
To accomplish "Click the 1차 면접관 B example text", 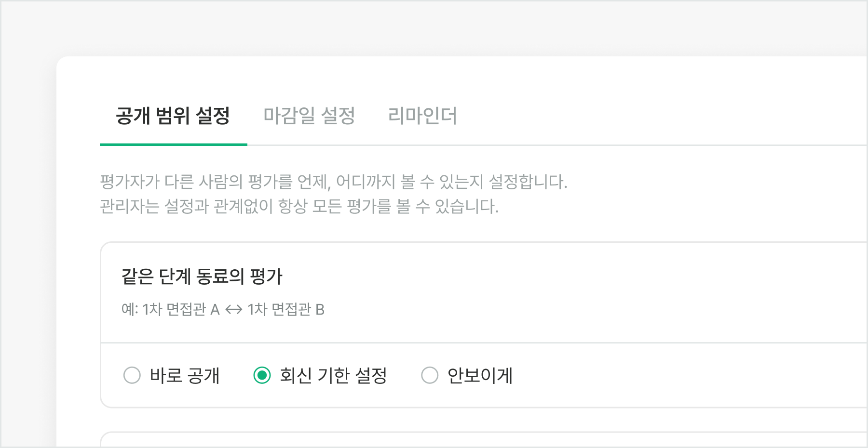I will (286, 309).
